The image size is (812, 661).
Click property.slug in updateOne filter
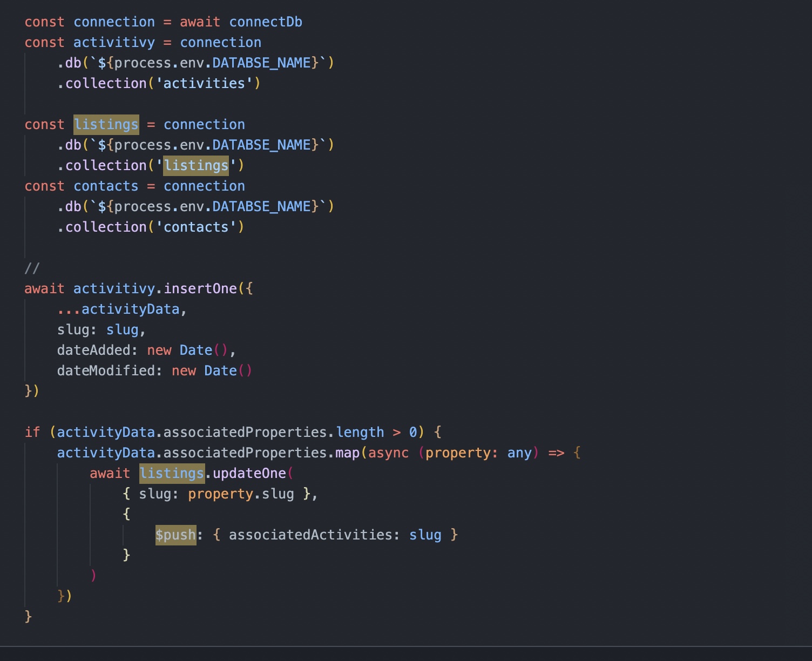(x=241, y=494)
